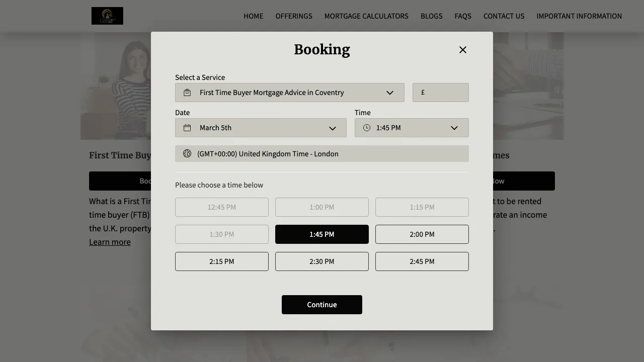Select the 2:00 PM time slot
Viewport: 644px width, 362px height.
(422, 234)
